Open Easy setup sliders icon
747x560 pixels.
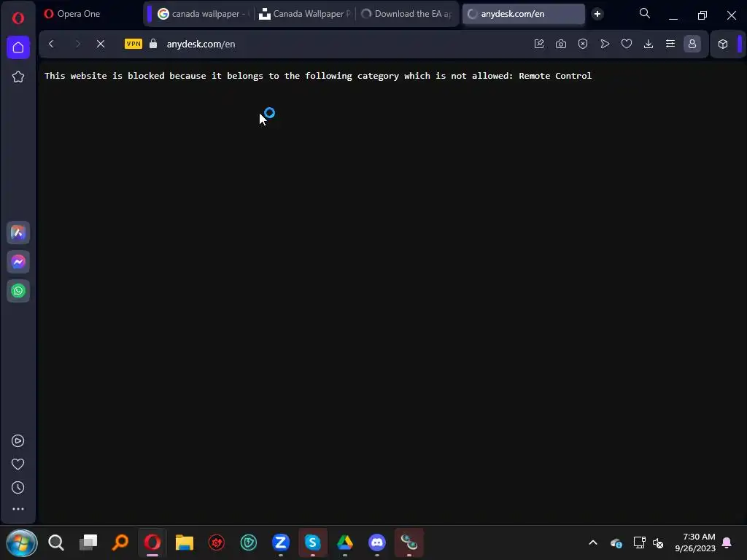pos(670,44)
